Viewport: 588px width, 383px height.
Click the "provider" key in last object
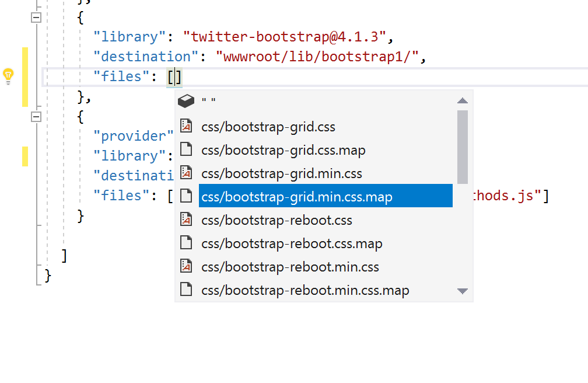pos(133,136)
